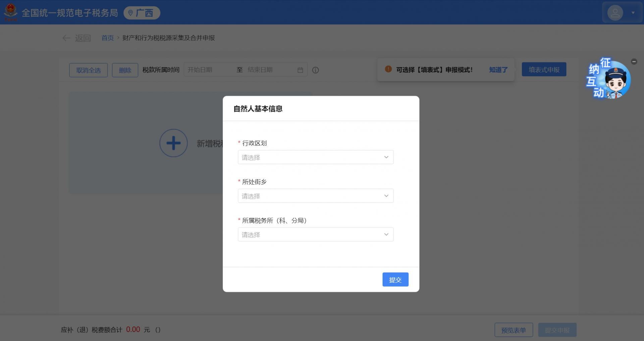Image resolution: width=644 pixels, height=341 pixels.
Task: Click the minimize icon above the assistant widget
Action: [x=634, y=61]
